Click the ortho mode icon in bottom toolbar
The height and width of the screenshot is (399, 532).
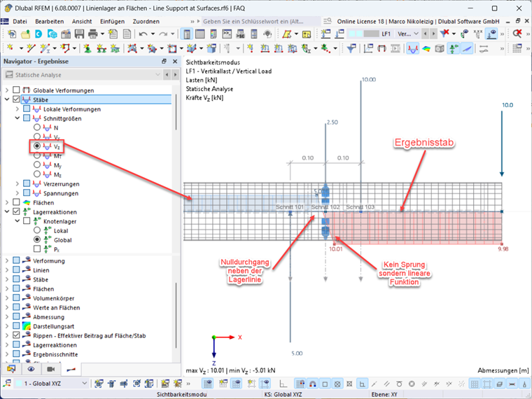[x=283, y=384]
